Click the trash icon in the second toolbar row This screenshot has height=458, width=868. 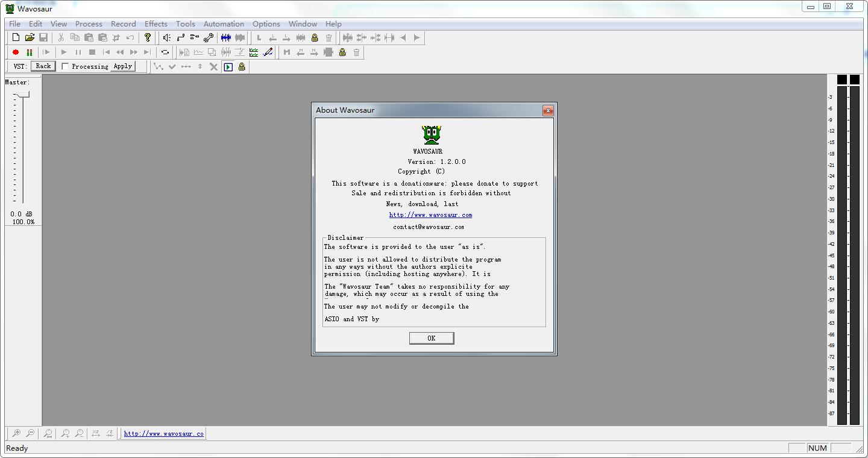coord(356,52)
